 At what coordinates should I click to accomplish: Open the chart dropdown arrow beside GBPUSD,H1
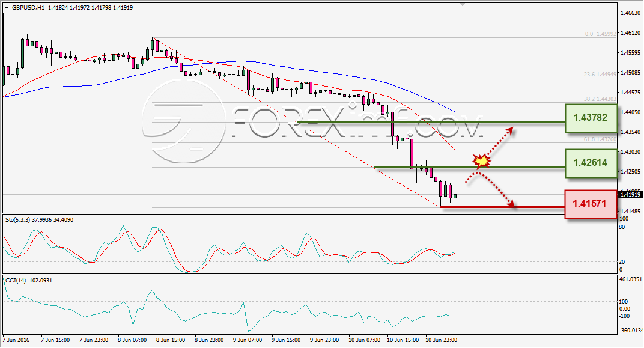(x=7, y=8)
